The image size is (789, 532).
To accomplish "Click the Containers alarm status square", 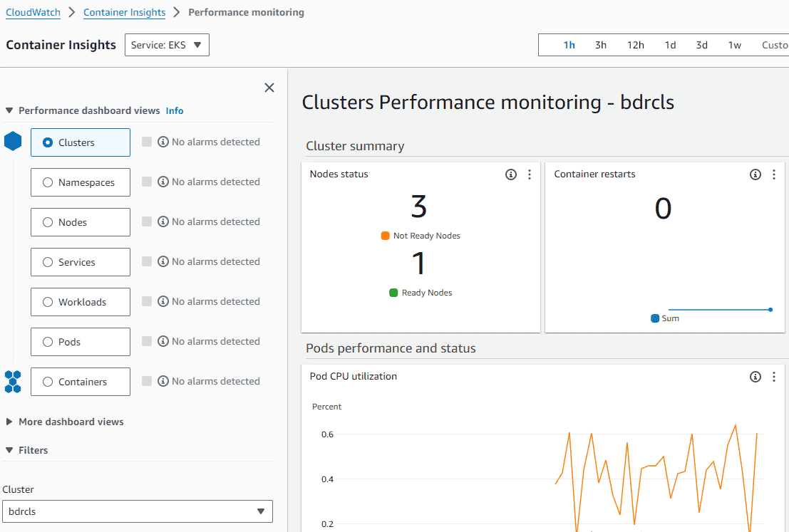I will tap(147, 381).
